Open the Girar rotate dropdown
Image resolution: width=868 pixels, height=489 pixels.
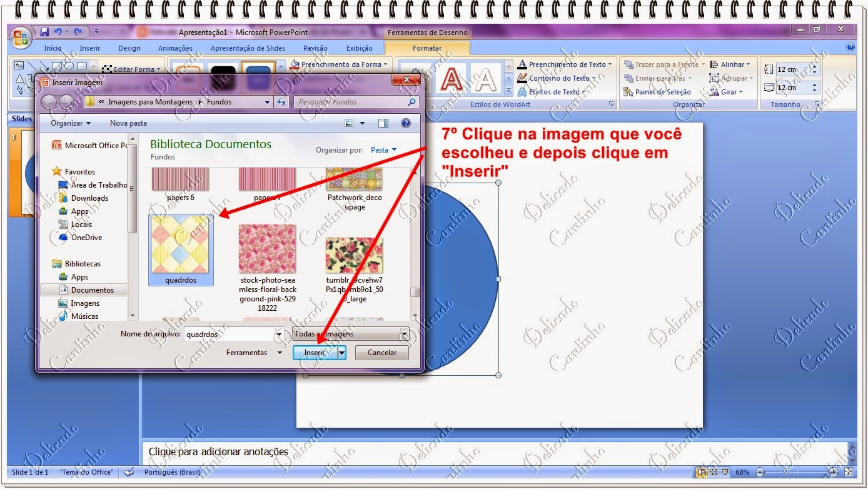[726, 92]
